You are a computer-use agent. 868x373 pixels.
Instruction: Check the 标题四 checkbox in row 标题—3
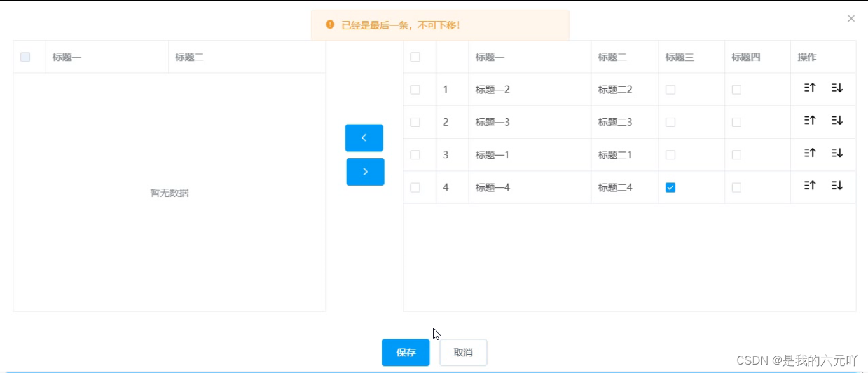736,121
